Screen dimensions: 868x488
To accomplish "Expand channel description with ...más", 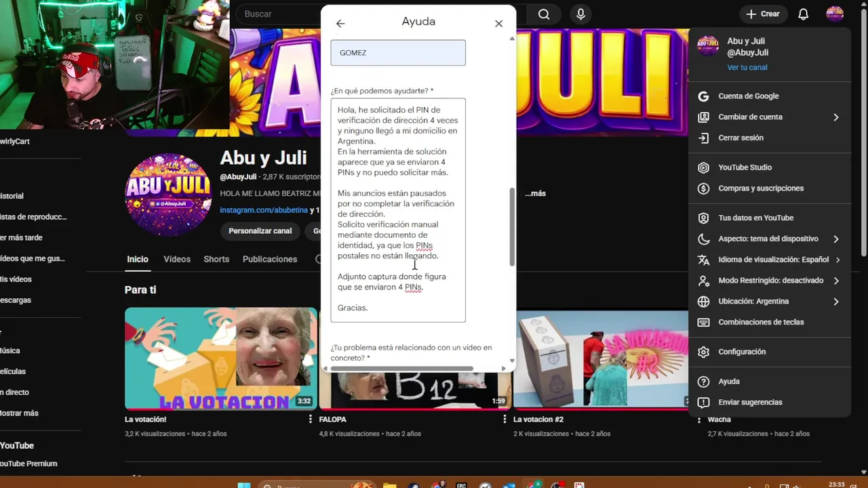I will 535,194.
